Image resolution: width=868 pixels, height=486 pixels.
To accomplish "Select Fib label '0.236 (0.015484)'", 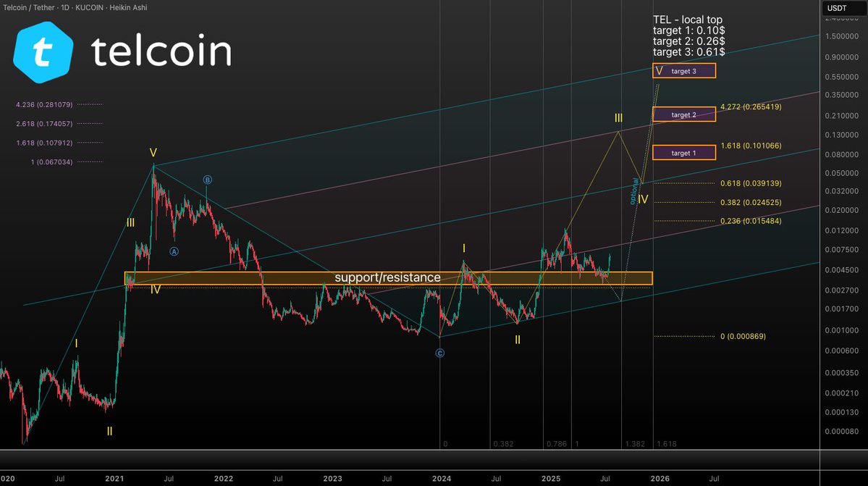I will coord(751,221).
